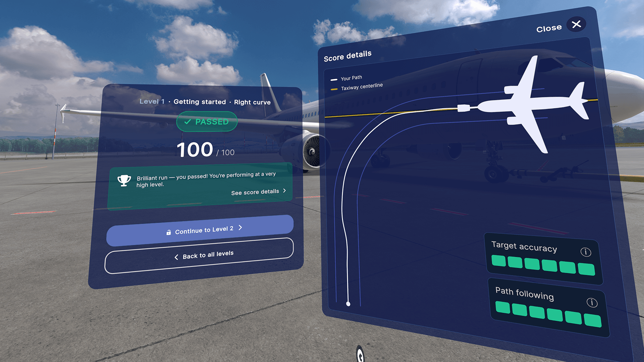Viewport: 644px width, 362px height.
Task: Click back chevron beside Back to all levels
Action: 176,257
